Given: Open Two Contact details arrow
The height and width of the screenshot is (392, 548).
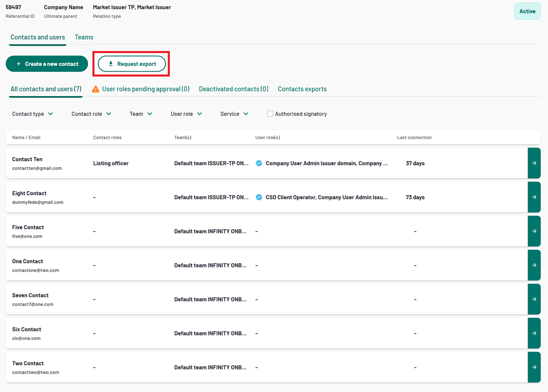Looking at the screenshot, I should click(534, 367).
